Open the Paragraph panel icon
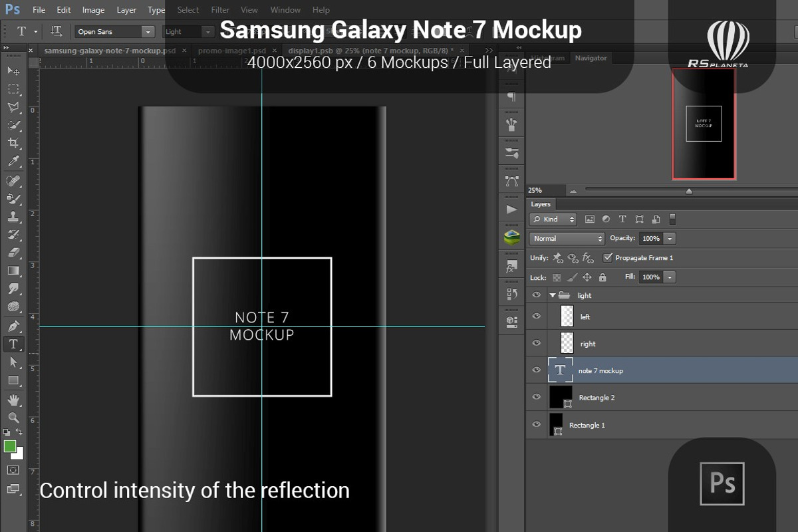This screenshot has height=532, width=798. 511,96
